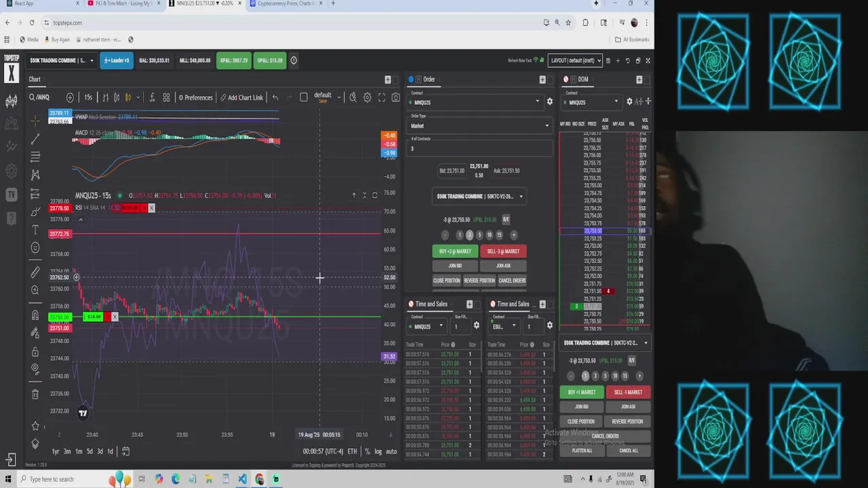Open the 15s interval selector

[x=88, y=98]
